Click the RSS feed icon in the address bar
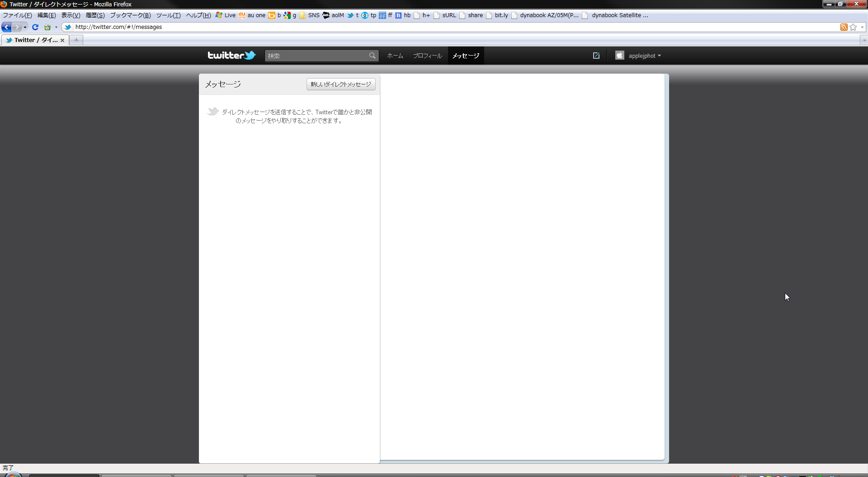This screenshot has width=868, height=477. click(844, 27)
